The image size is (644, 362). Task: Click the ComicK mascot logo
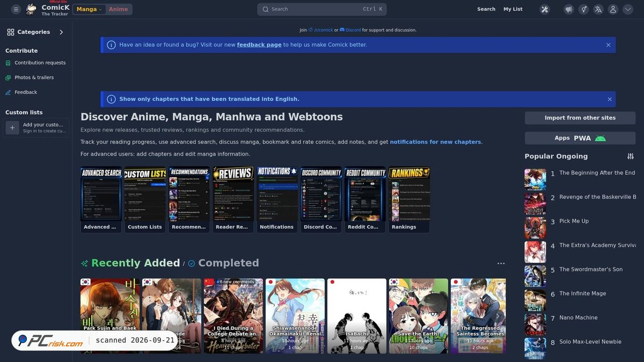32,9
